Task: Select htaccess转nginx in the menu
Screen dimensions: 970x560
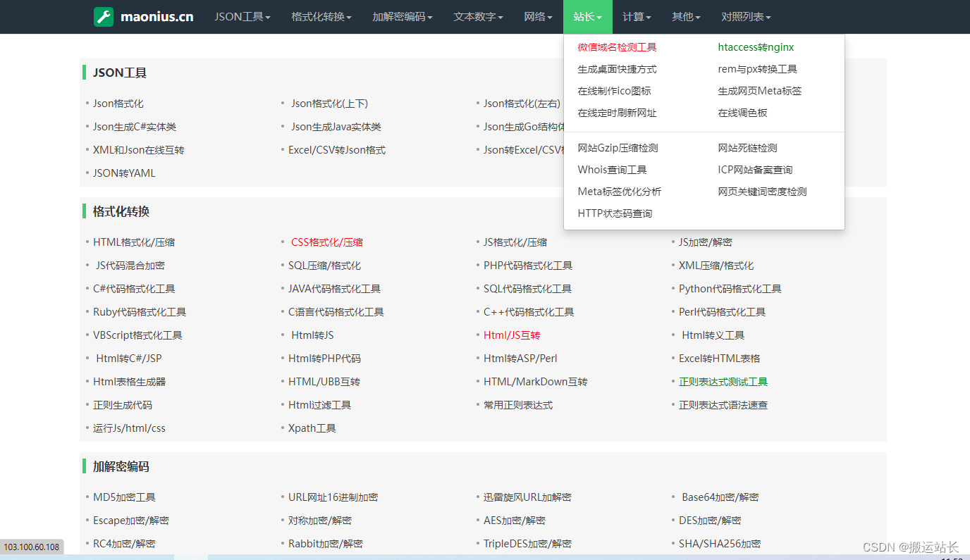Action: tap(756, 47)
